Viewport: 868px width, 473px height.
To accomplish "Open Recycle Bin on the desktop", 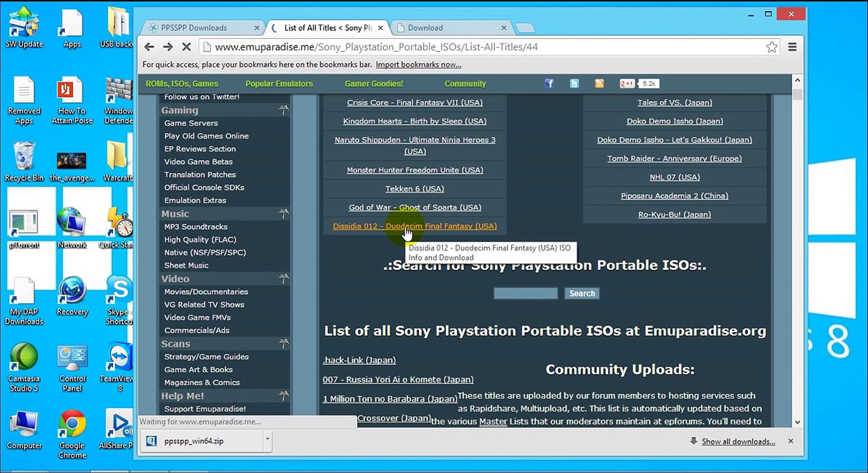I will point(24,161).
